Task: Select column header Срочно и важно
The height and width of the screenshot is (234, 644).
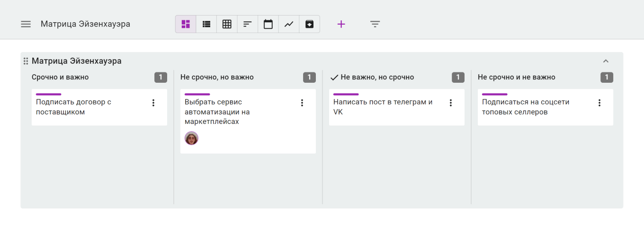Action: coord(60,77)
